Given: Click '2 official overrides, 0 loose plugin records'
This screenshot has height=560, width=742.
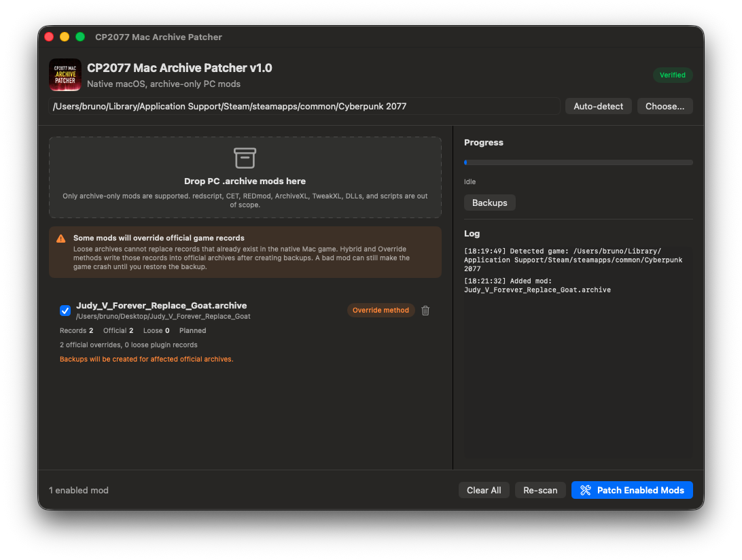Looking at the screenshot, I should click(128, 345).
